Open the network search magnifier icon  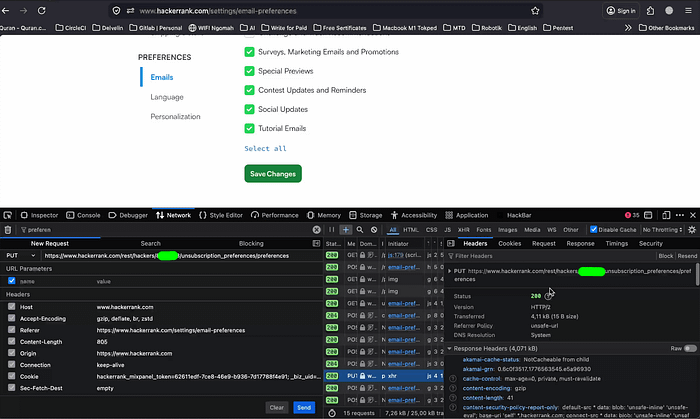click(360, 230)
